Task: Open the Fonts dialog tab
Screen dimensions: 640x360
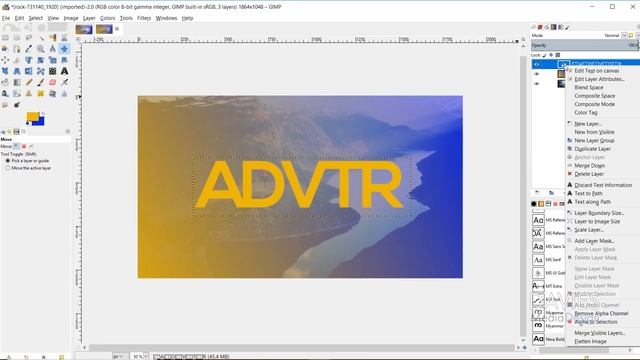Action: 548,203
